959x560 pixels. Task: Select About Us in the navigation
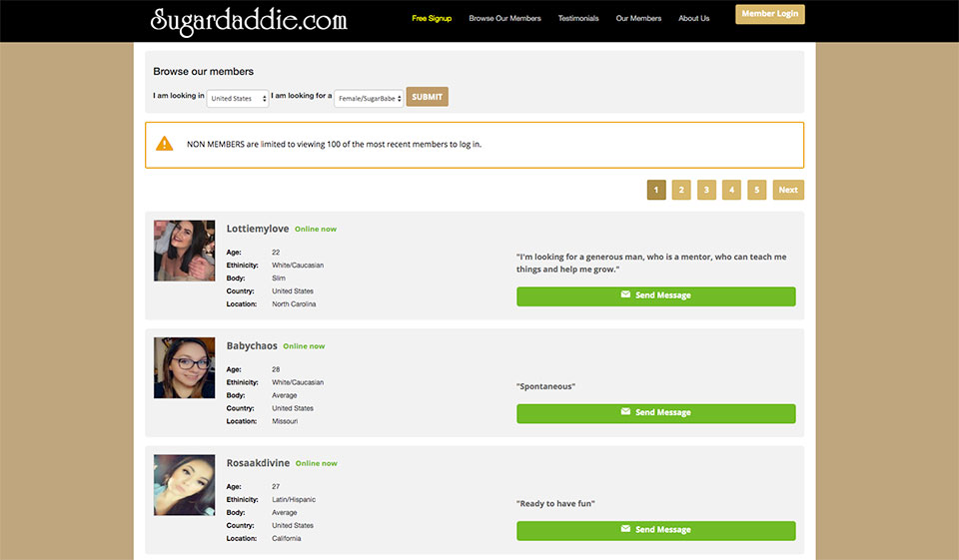(693, 19)
